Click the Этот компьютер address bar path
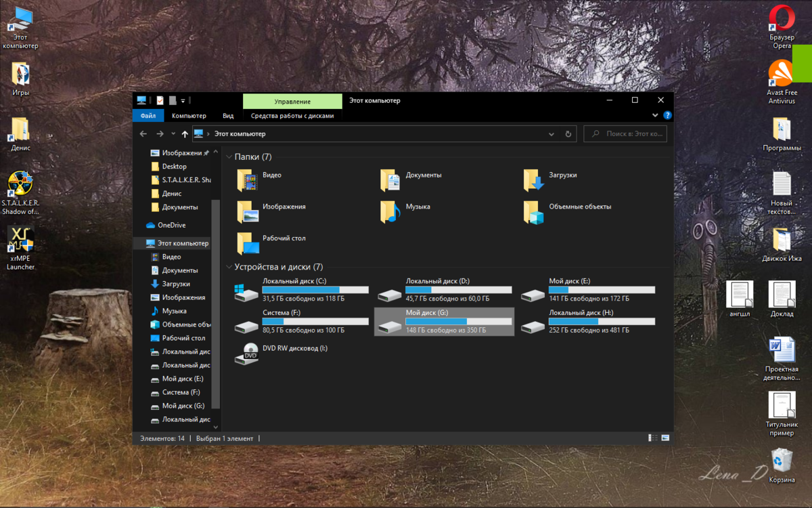This screenshot has width=812, height=508. pos(240,134)
